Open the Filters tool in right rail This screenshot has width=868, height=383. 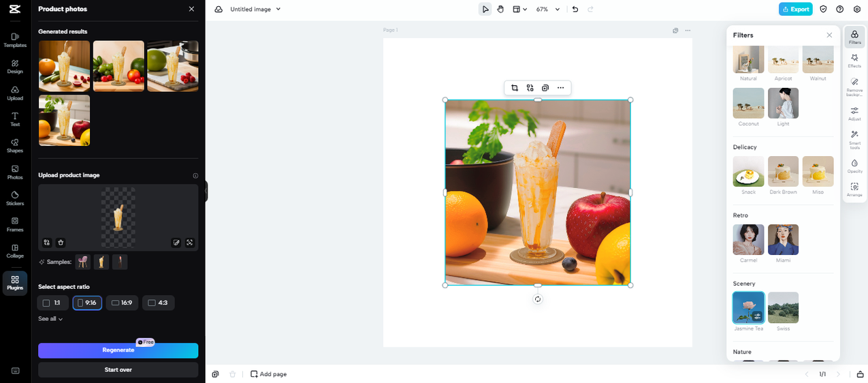[854, 37]
